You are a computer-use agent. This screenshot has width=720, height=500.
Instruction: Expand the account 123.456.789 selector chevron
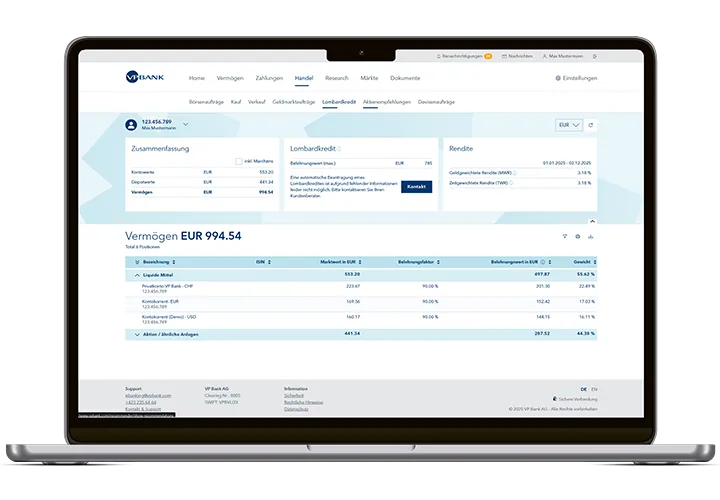click(186, 125)
